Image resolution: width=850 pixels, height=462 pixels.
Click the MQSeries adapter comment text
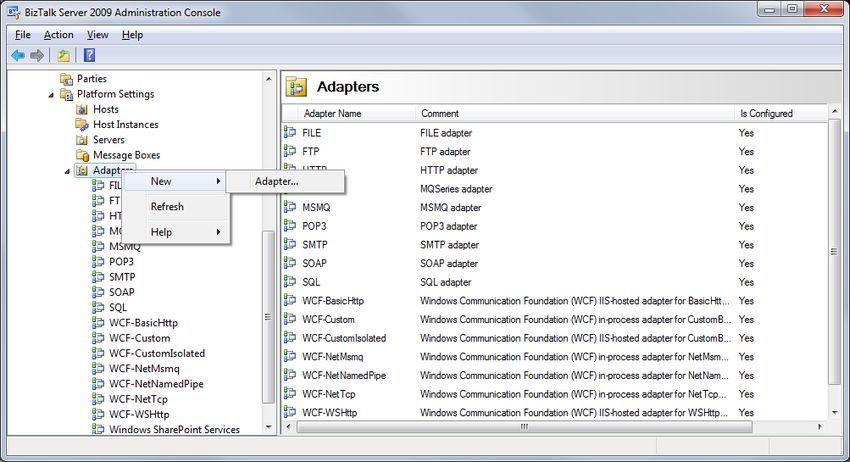456,188
